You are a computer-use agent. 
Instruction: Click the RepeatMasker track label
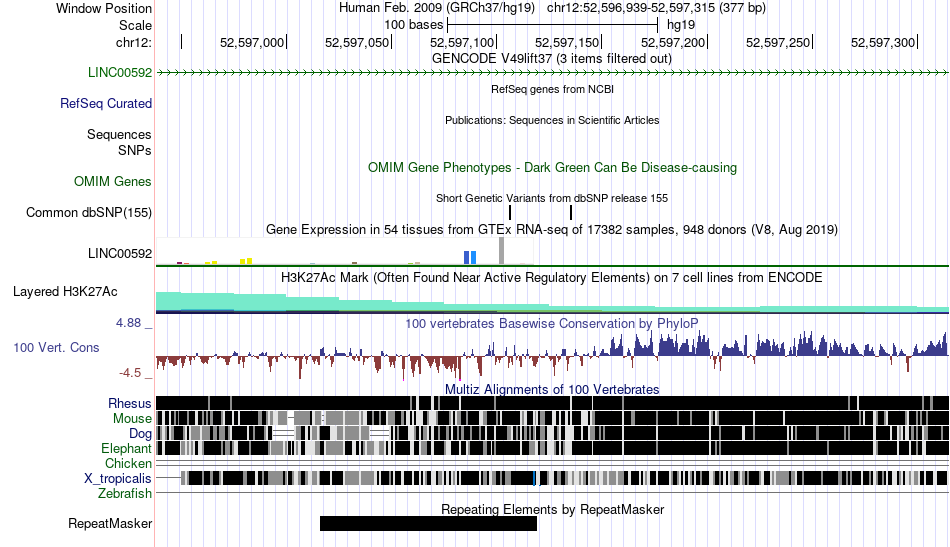(x=110, y=523)
